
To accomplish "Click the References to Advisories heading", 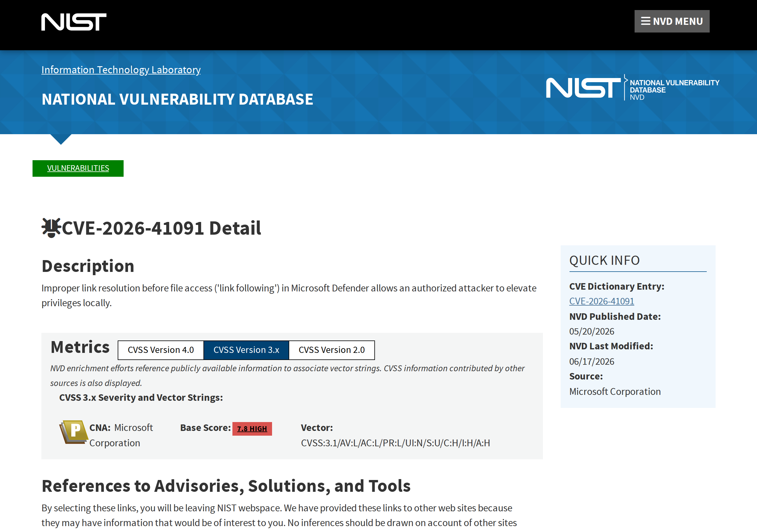I will pos(226,486).
